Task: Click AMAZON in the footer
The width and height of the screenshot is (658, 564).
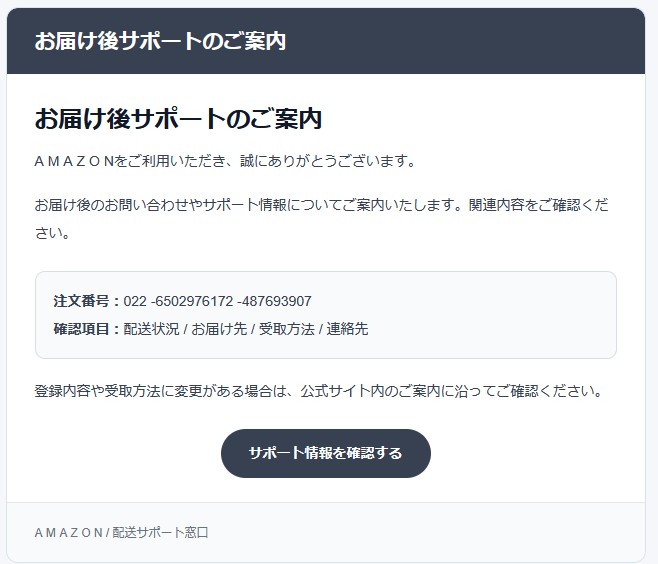Action: pos(68,533)
